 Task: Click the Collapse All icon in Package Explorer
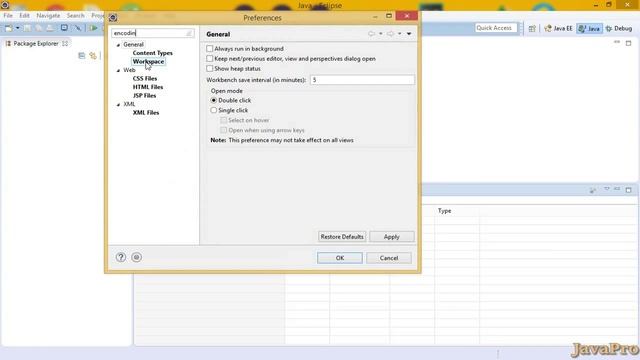point(82,56)
